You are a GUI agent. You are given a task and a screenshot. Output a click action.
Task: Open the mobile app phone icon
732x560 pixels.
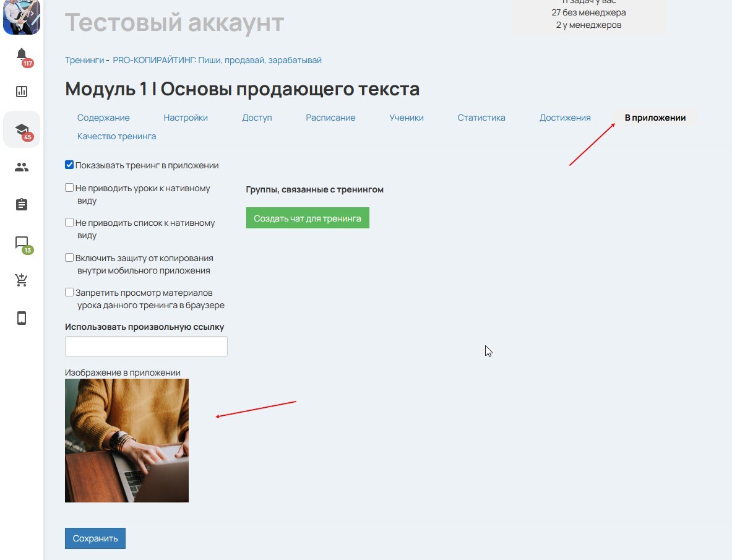pos(22,318)
